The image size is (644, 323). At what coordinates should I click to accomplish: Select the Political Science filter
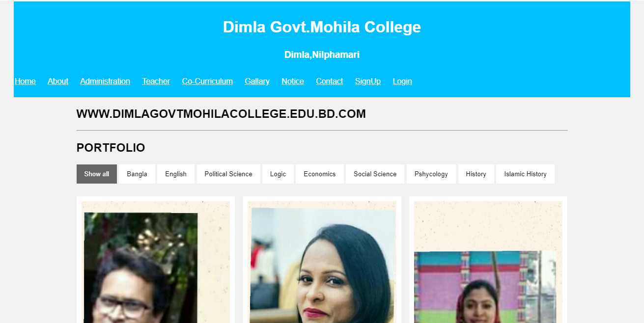click(x=228, y=174)
